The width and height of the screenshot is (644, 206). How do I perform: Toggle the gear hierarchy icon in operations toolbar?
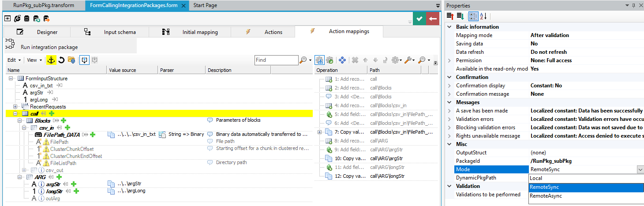click(x=320, y=60)
